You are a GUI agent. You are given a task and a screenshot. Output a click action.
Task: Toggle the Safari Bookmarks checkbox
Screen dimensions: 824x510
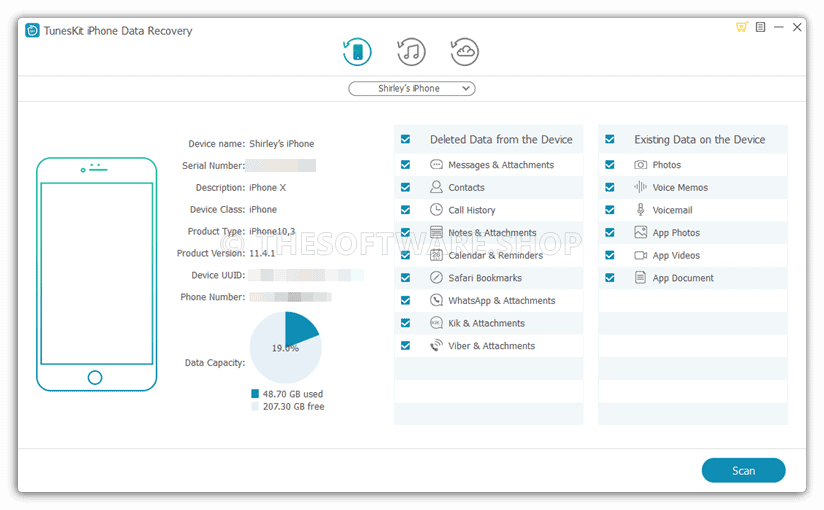[x=405, y=278]
